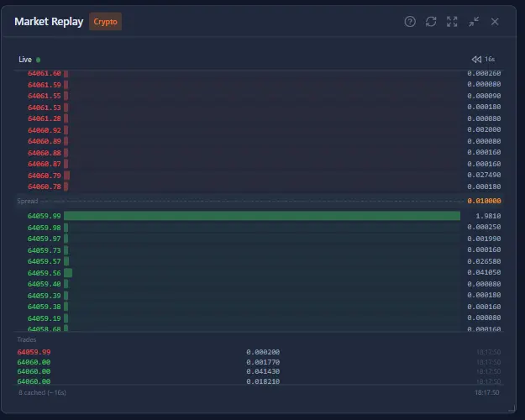Select bid price 64059.19
Viewport: 525px width, 420px height.
click(x=45, y=318)
